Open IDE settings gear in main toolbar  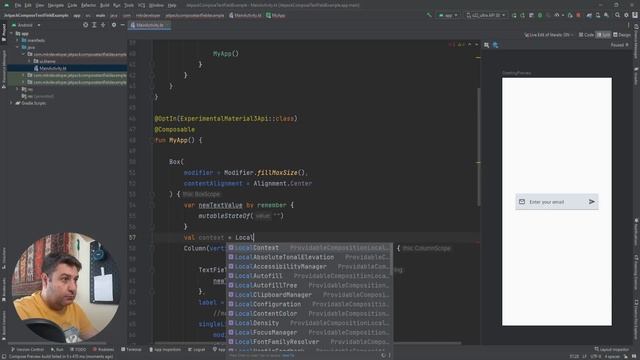pyautogui.click(x=626, y=15)
